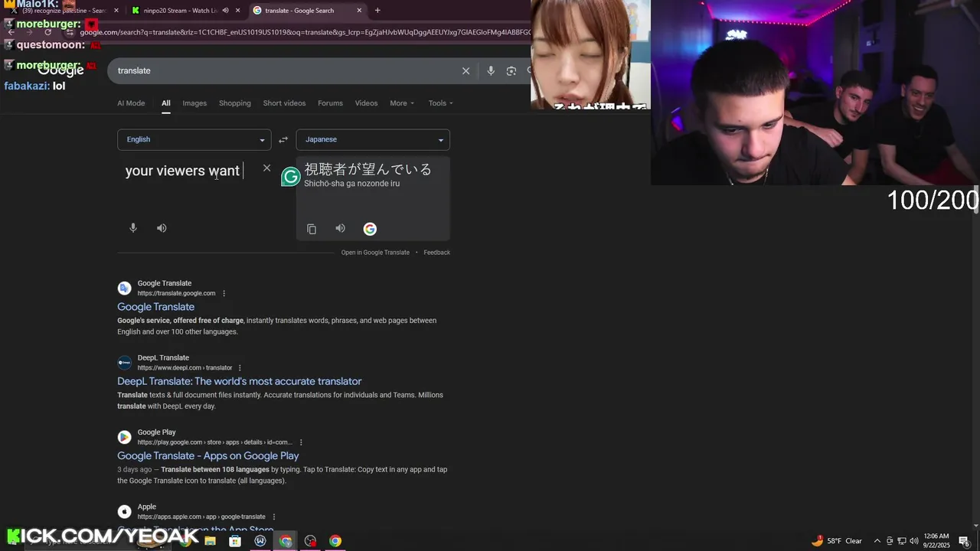980x551 pixels.
Task: Open search by image camera icon
Action: [x=511, y=70]
